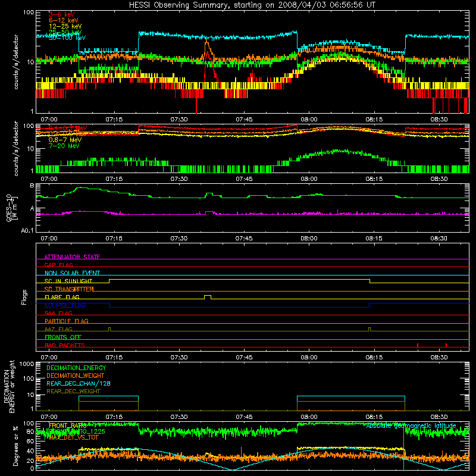The image size is (476, 476).
Task: Click the Degrees or % axis title
Action: (16, 446)
